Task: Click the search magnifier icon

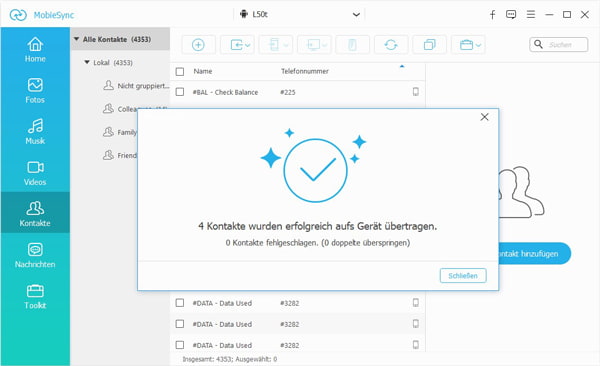Action: click(x=538, y=44)
